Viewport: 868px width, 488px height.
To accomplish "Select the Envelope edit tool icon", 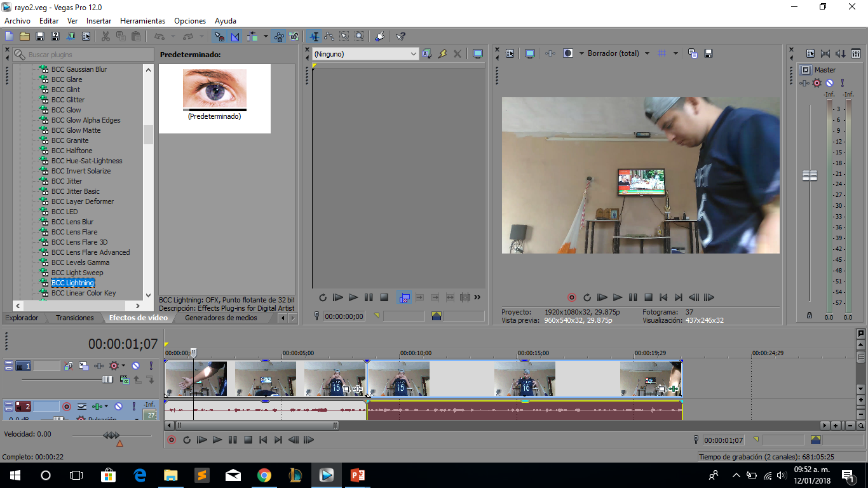I will [x=329, y=36].
